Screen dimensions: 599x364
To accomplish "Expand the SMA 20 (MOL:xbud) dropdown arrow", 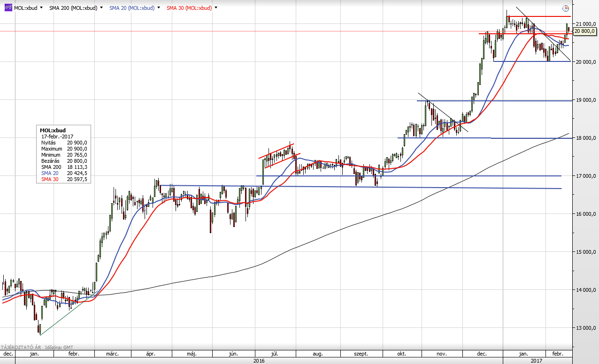I will [x=159, y=8].
